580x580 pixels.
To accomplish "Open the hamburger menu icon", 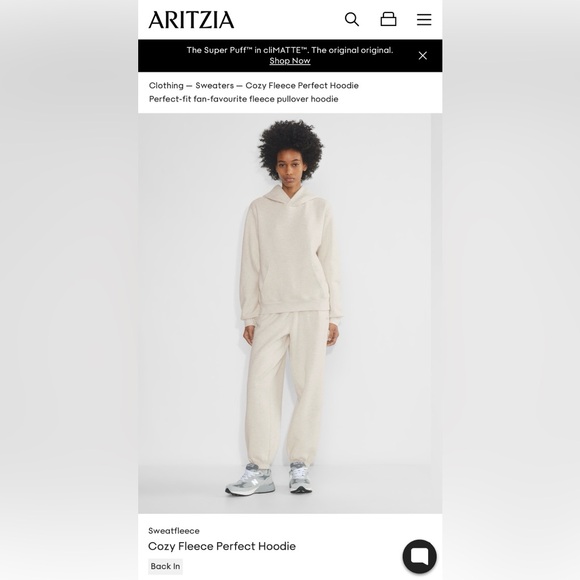I will pyautogui.click(x=424, y=19).
